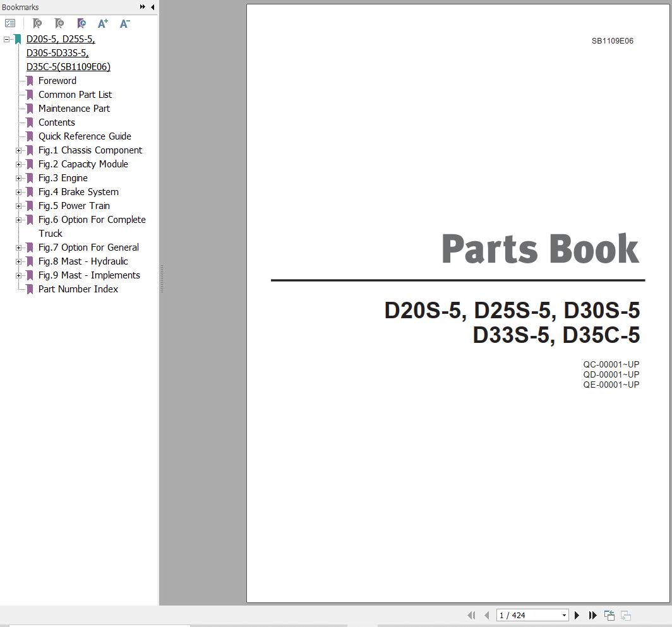This screenshot has width=672, height=627.
Task: Expand Fig.9 Mast - Implements bookmark
Action: coord(18,275)
